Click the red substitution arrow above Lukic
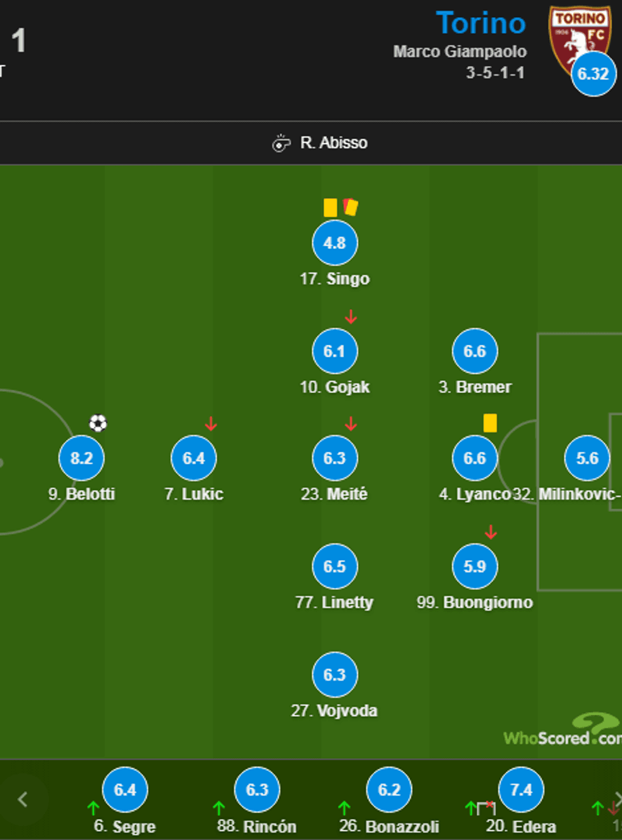The height and width of the screenshot is (840, 622). pos(211,423)
